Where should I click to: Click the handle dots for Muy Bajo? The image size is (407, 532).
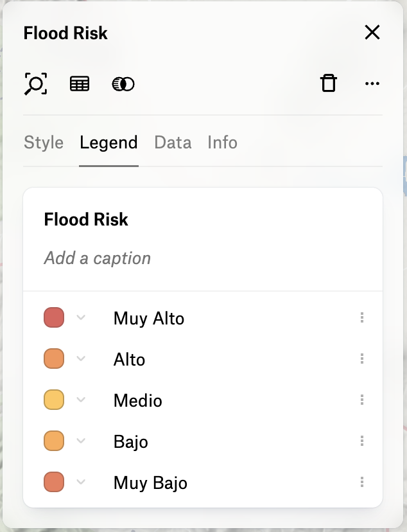(362, 482)
